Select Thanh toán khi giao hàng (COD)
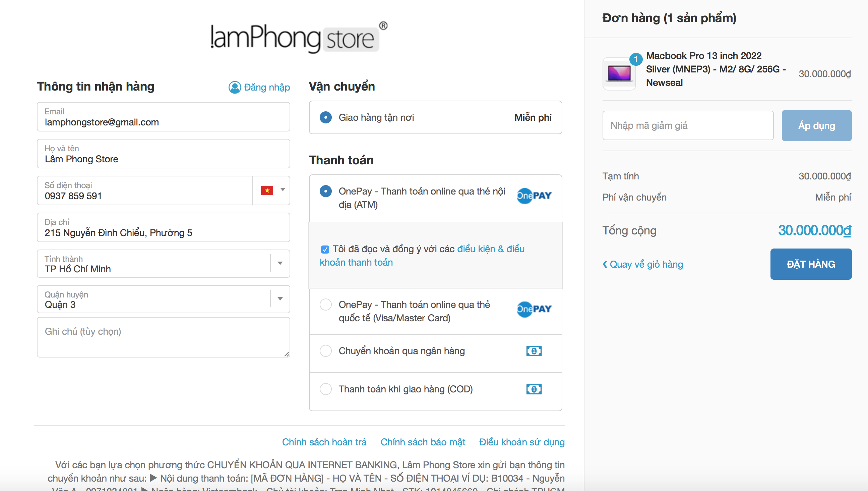The height and width of the screenshot is (491, 868). [x=325, y=389]
